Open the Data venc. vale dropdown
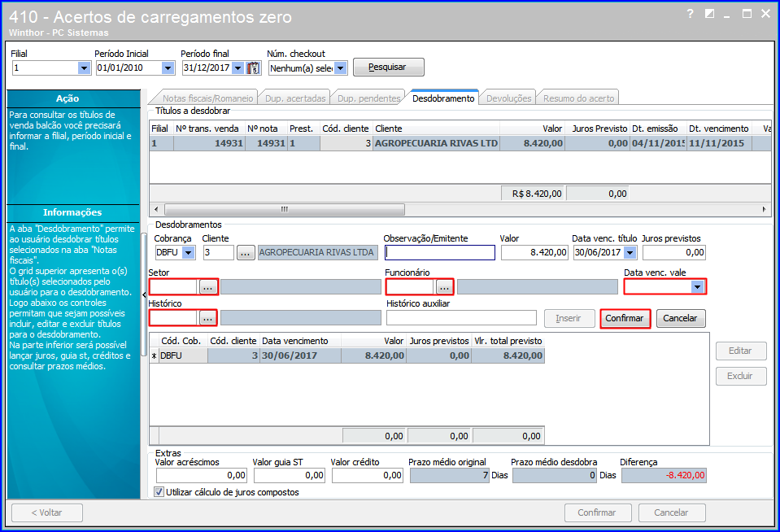 pyautogui.click(x=697, y=287)
